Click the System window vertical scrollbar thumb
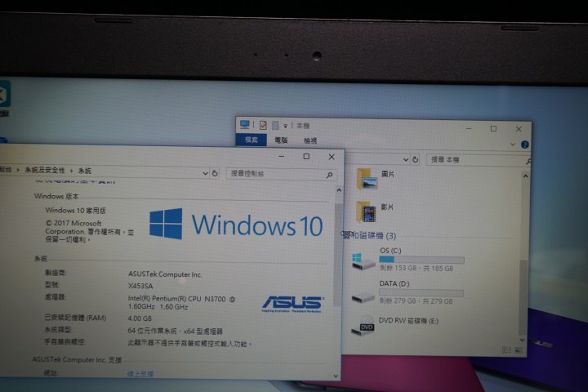 click(x=338, y=255)
